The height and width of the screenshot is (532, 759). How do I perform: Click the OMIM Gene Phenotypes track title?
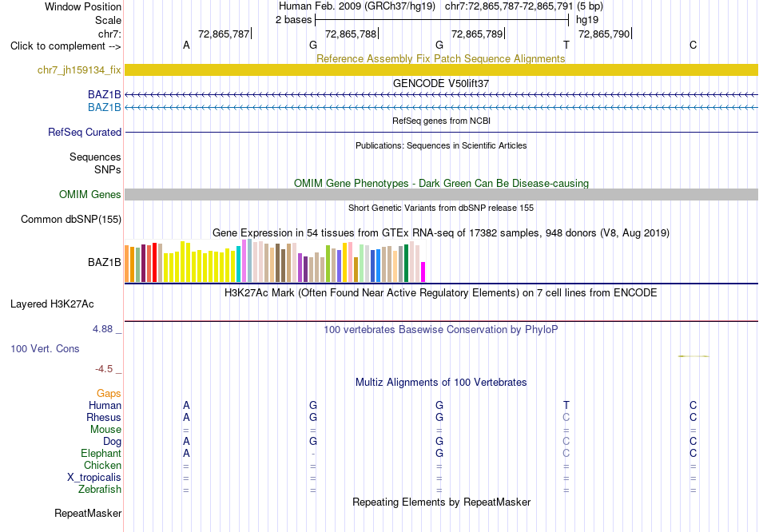coord(442,184)
